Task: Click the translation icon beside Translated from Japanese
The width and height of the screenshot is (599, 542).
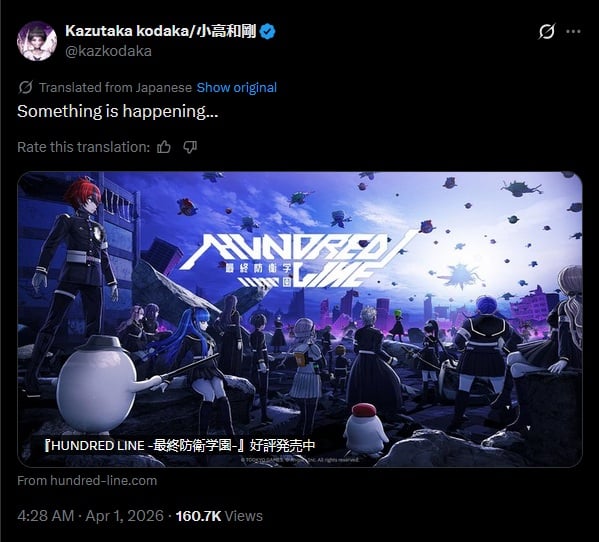Action: [26, 87]
